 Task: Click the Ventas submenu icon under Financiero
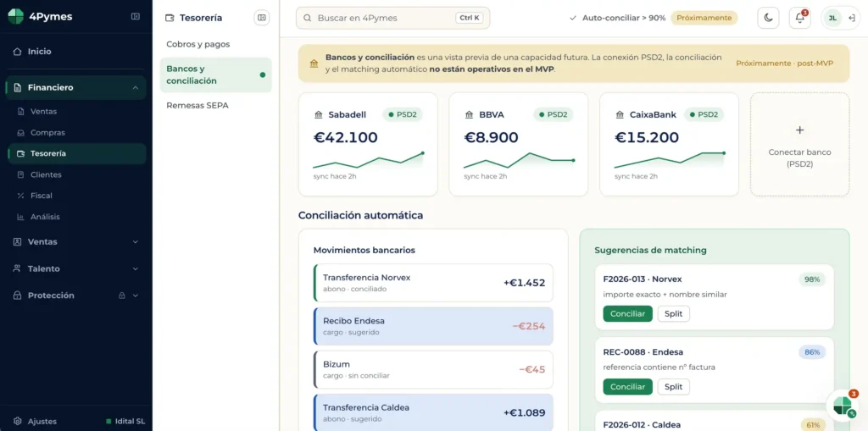click(21, 111)
